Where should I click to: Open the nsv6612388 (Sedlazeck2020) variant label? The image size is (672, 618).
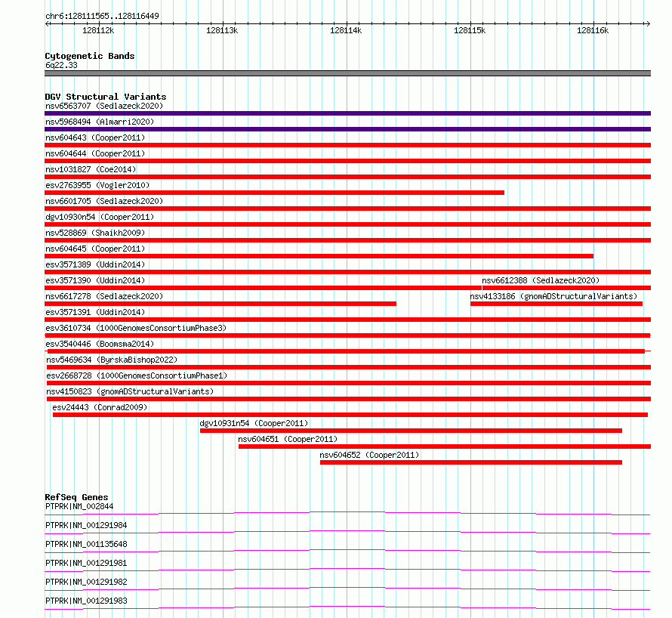pyautogui.click(x=541, y=280)
